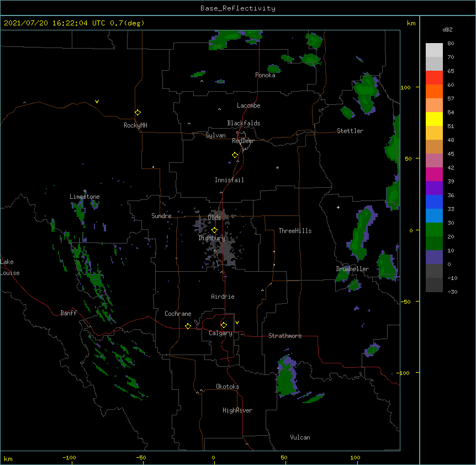Viewport: 476px width, 465px height.
Task: Select the yellow diamond marker between Olds and Didsbury
Action: pos(214,230)
